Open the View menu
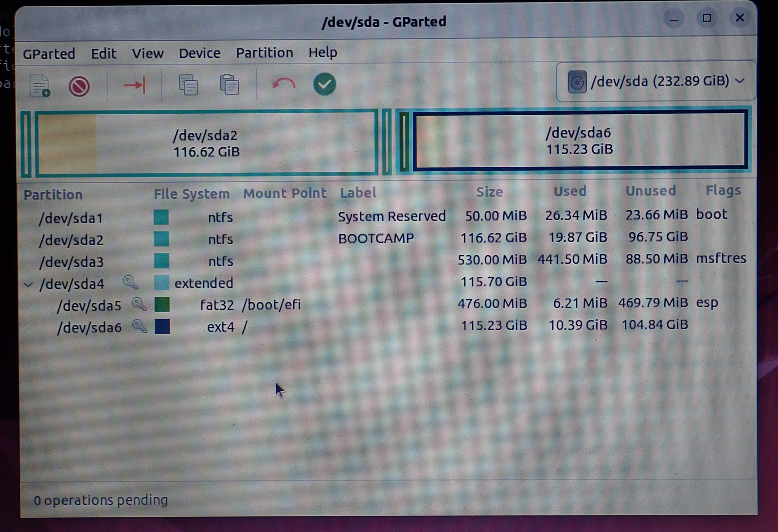This screenshot has height=532, width=778. point(147,53)
